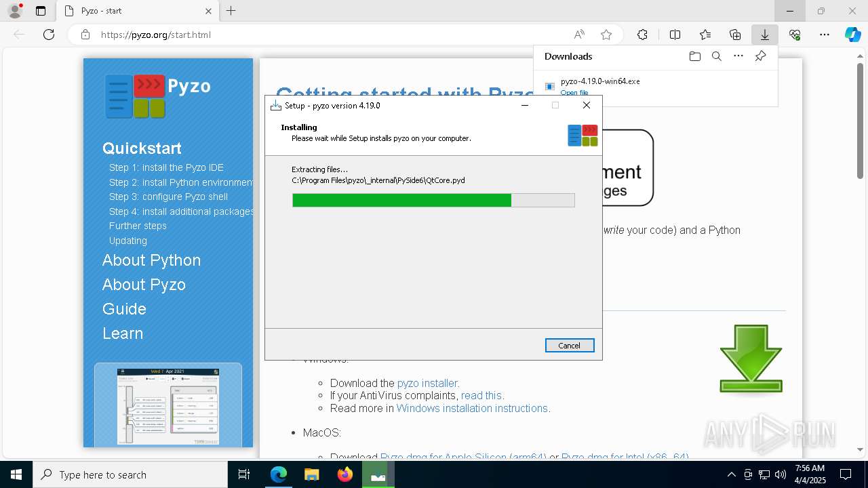Select pyzo-4.19.0-win64.exe download entry

point(655,86)
